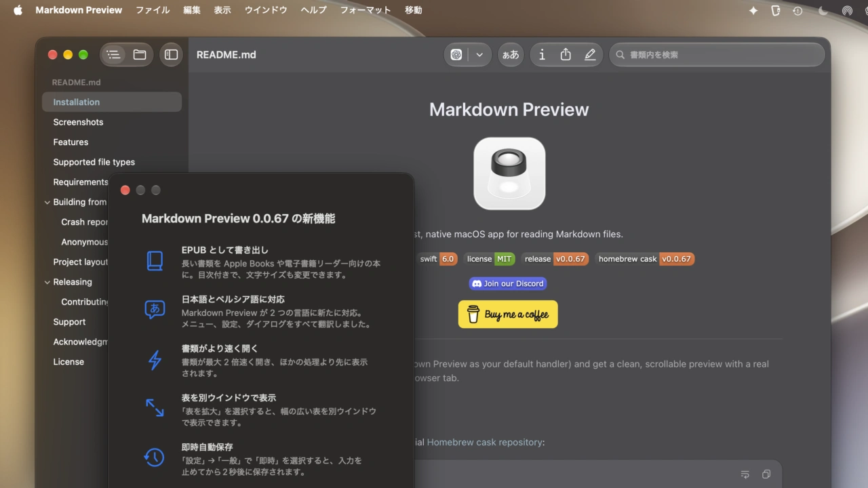
Task: Click the autosave clock icon in What's New
Action: tap(155, 457)
